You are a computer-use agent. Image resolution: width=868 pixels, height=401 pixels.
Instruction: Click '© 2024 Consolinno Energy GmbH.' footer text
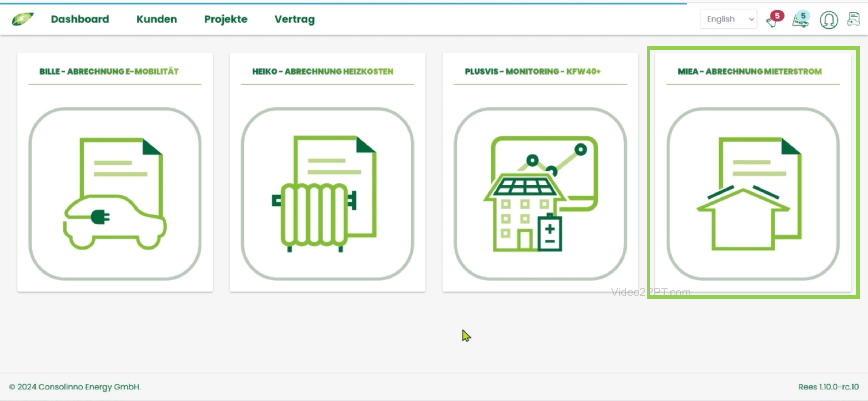point(75,387)
